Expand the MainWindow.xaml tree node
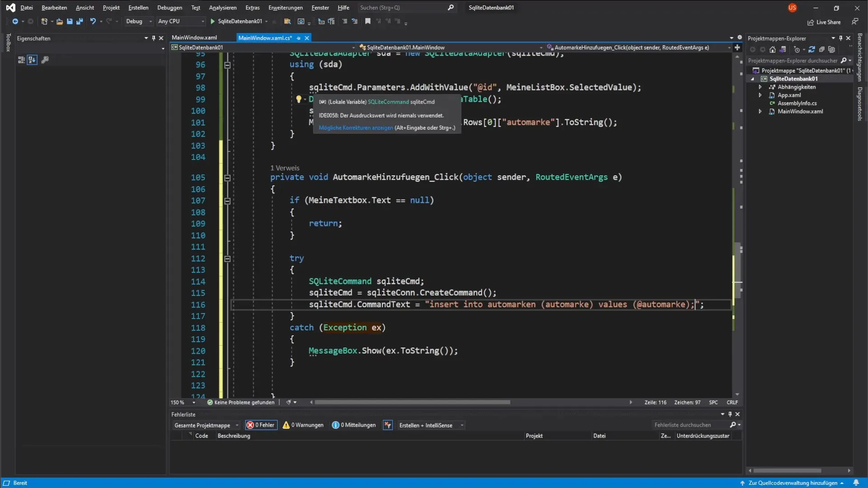Screen dimensions: 868x488 click(760, 111)
